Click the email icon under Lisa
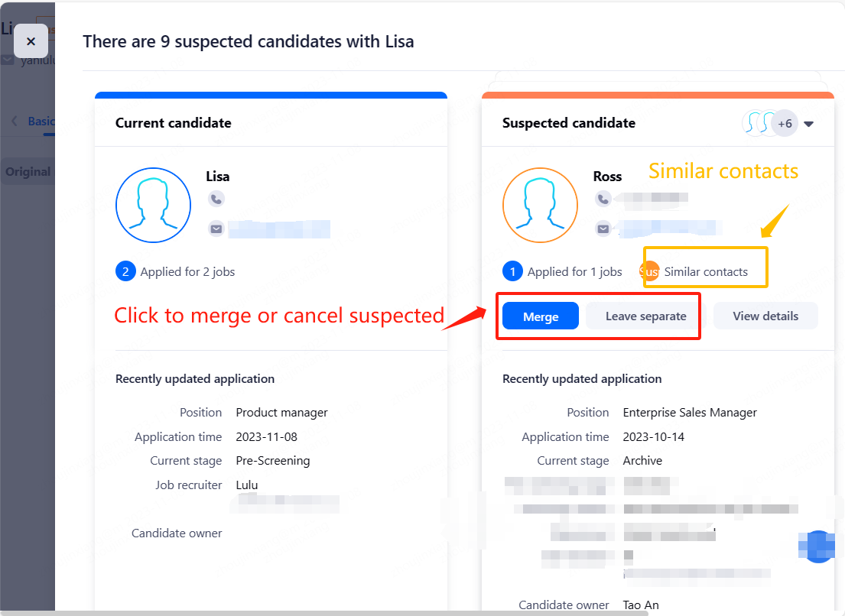The width and height of the screenshot is (845, 616). tap(216, 229)
